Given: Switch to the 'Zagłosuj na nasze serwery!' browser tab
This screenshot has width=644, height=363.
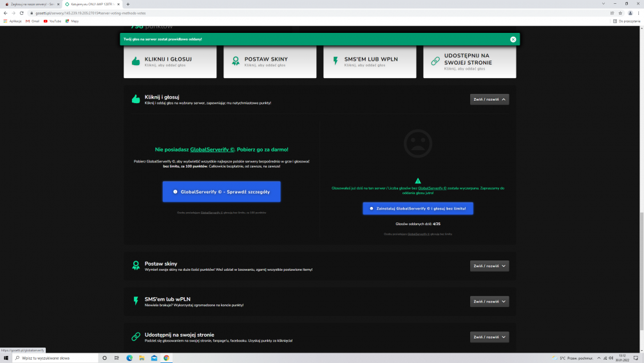Looking at the screenshot, I should coord(31,4).
